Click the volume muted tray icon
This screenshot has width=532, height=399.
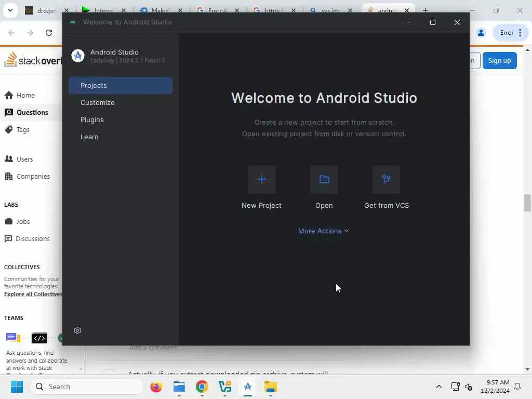(x=469, y=387)
